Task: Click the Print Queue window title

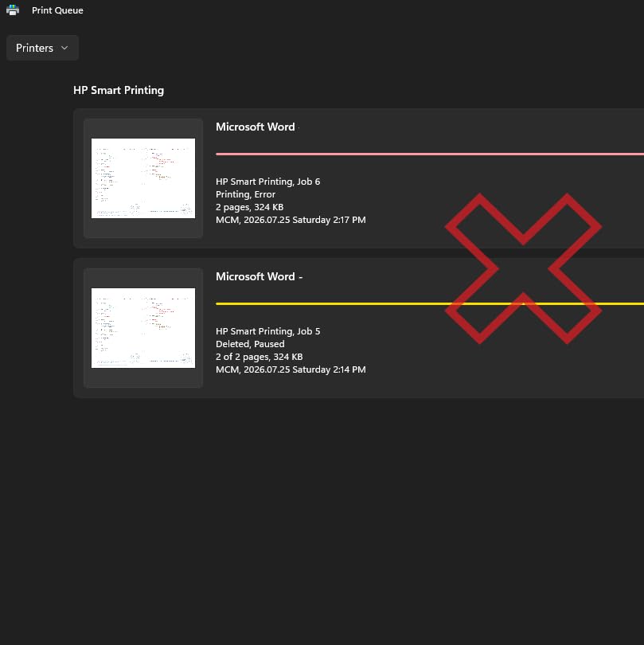Action: [57, 10]
